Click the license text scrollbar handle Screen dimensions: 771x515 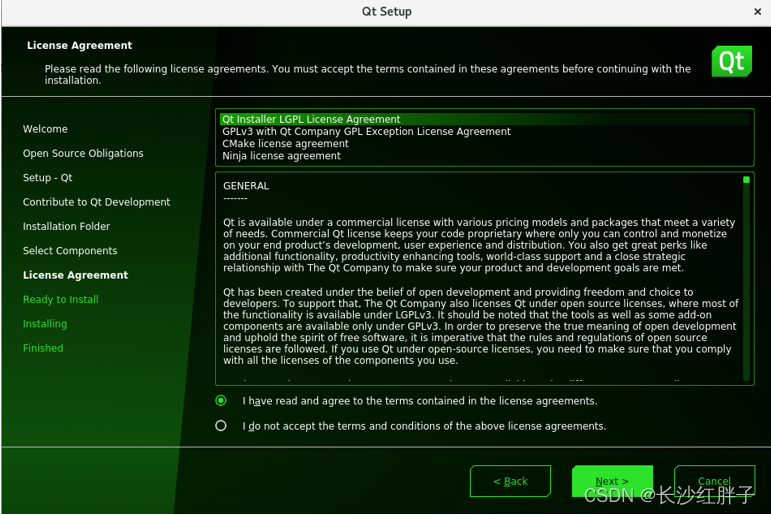[x=746, y=180]
